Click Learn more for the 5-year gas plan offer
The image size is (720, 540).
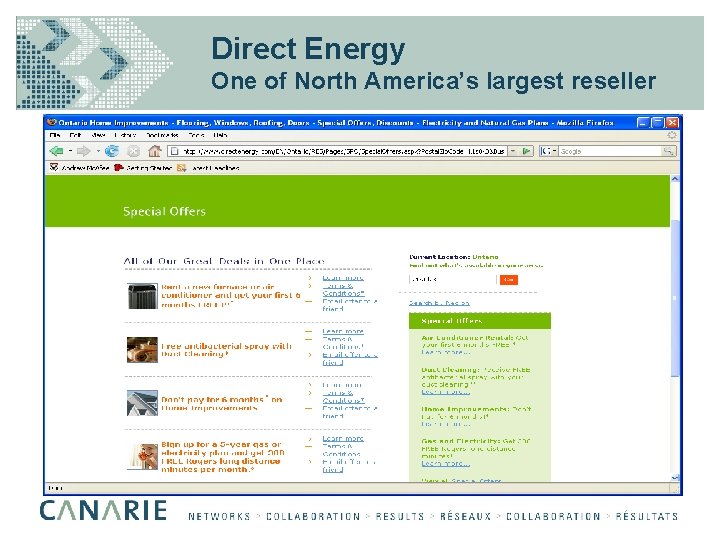(x=343, y=439)
